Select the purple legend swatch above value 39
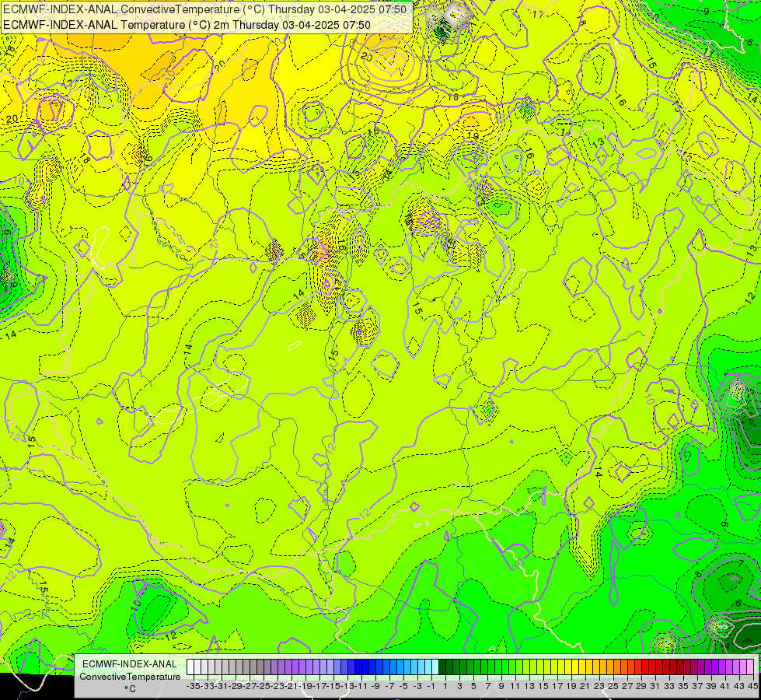 click(x=707, y=667)
